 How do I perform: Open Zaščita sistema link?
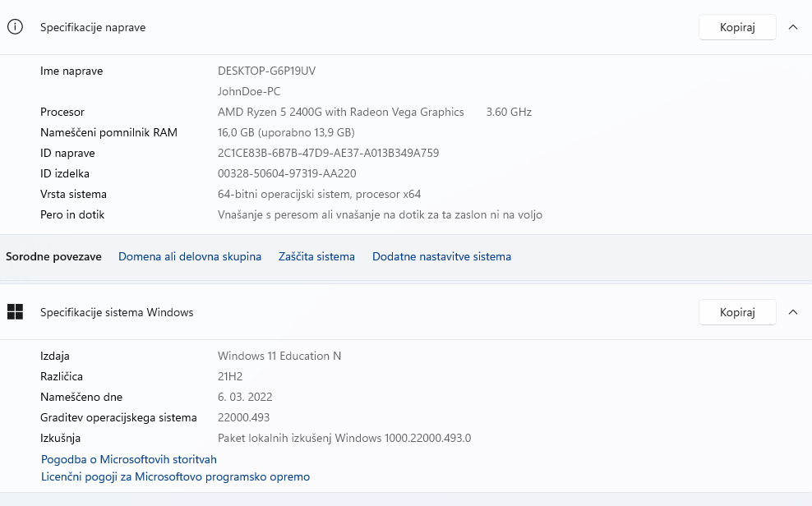point(316,256)
